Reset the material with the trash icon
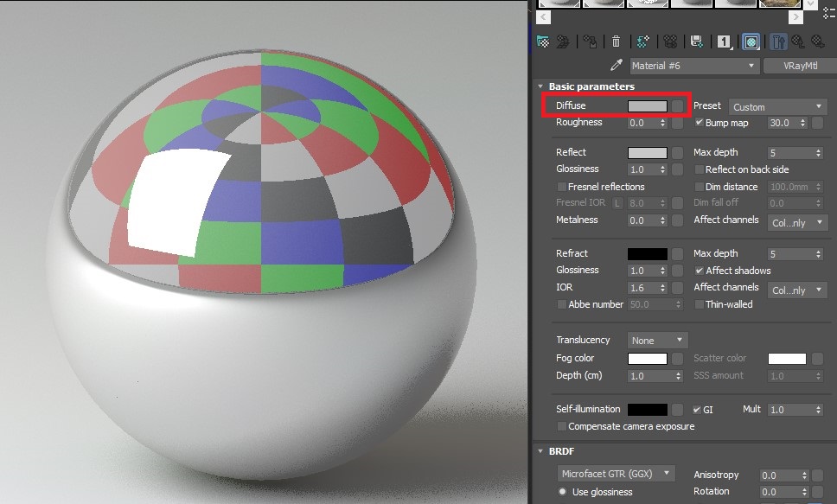This screenshot has width=837, height=504. 616,41
